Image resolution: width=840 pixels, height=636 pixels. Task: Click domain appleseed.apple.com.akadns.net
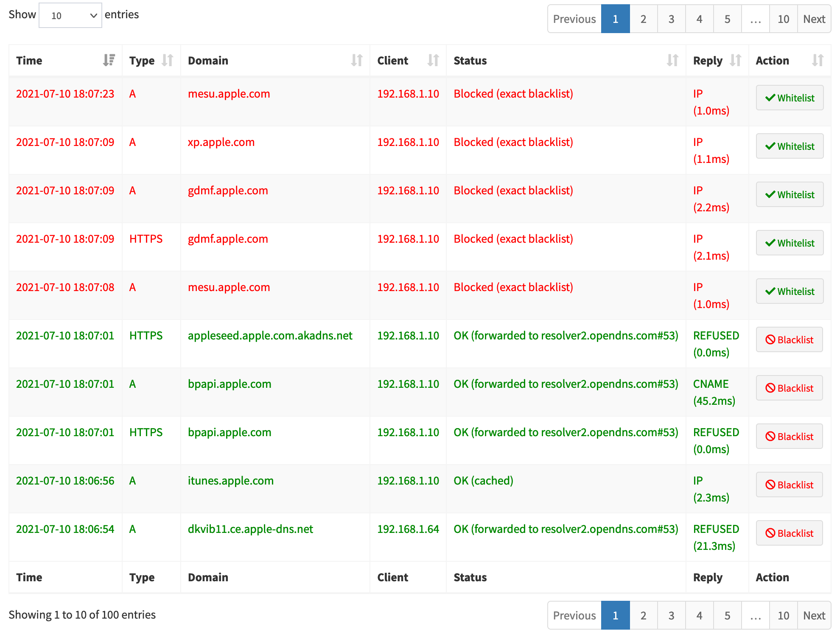click(270, 336)
